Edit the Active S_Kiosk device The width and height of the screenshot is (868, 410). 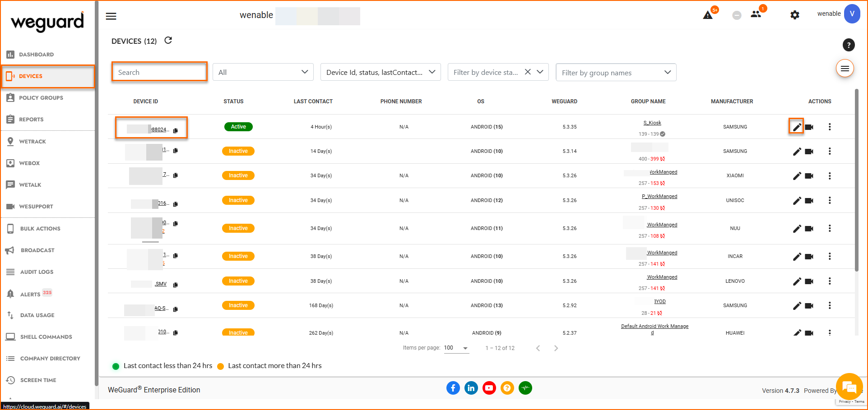(x=797, y=127)
